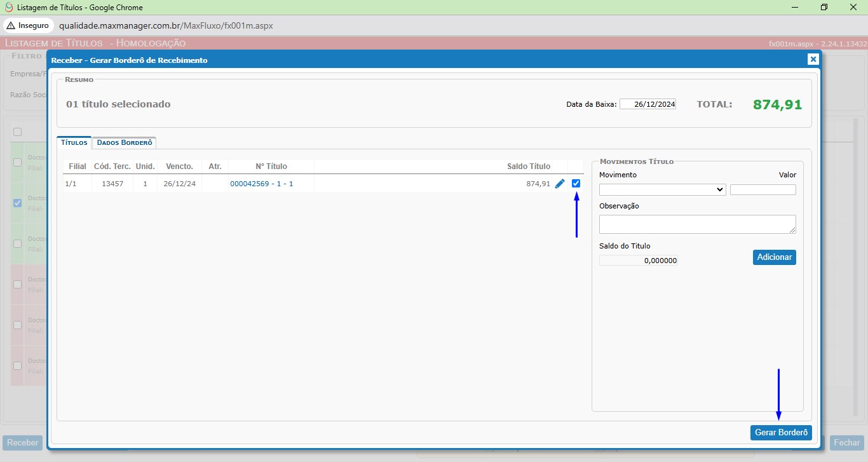Click the browser address bar URL
Viewport: 868px width, 462px height.
(x=166, y=25)
